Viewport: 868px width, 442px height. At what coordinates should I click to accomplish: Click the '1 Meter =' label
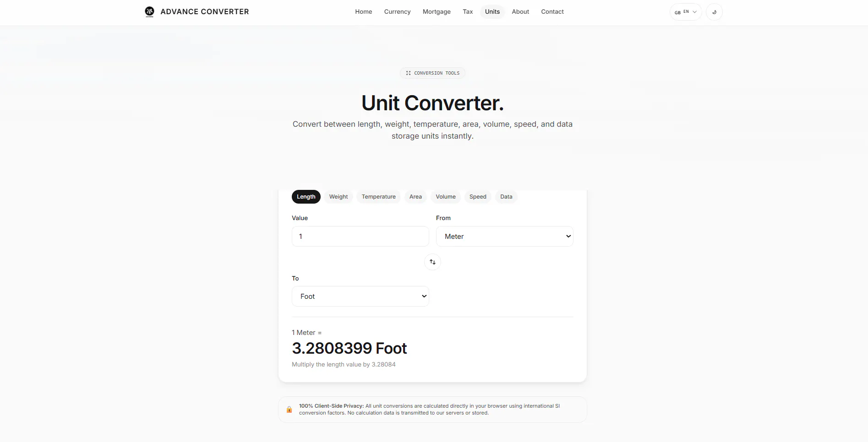click(306, 333)
